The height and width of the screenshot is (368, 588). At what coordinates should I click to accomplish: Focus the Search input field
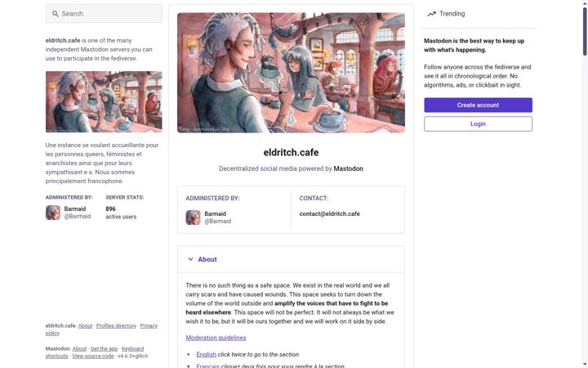104,14
